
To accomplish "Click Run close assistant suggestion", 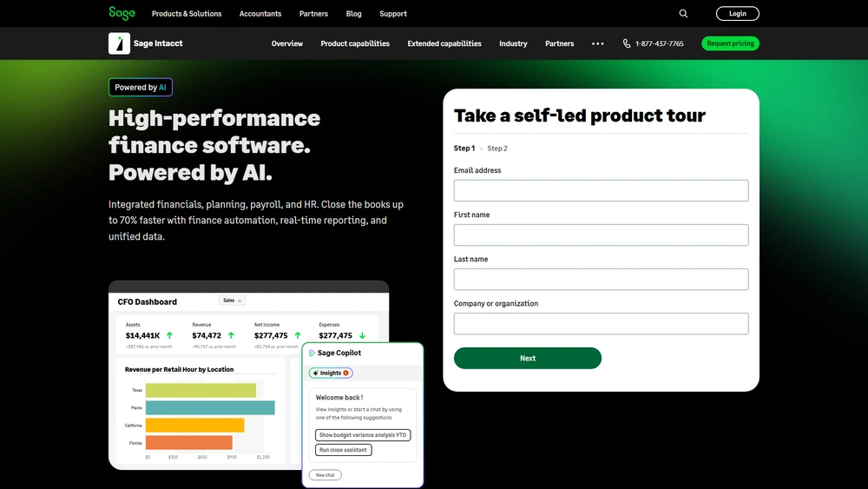I will coord(343,450).
